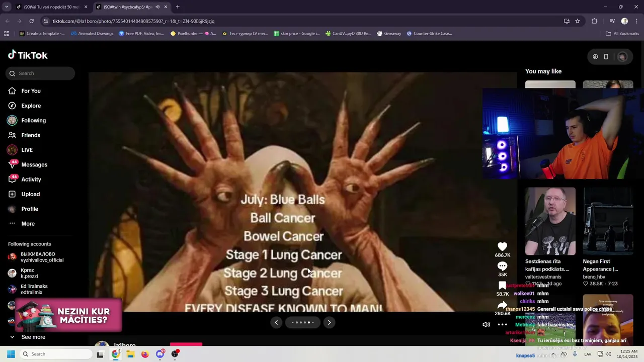Open the TikTok home logo

pos(28,55)
